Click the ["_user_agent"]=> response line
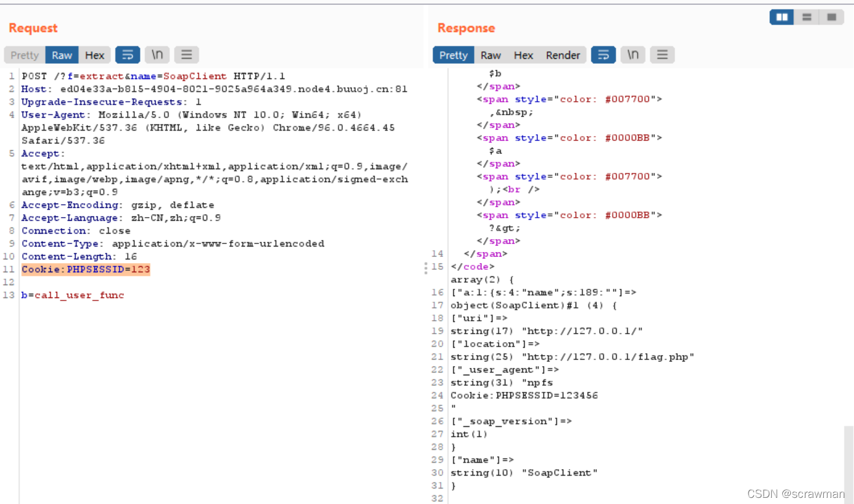 [505, 370]
